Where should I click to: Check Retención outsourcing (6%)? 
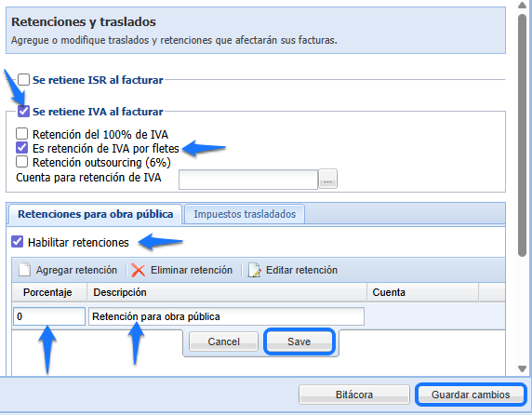22,162
